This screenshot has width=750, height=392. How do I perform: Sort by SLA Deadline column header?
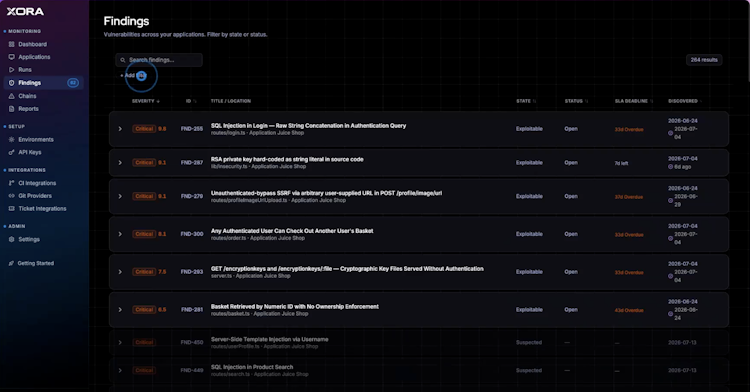tap(633, 101)
